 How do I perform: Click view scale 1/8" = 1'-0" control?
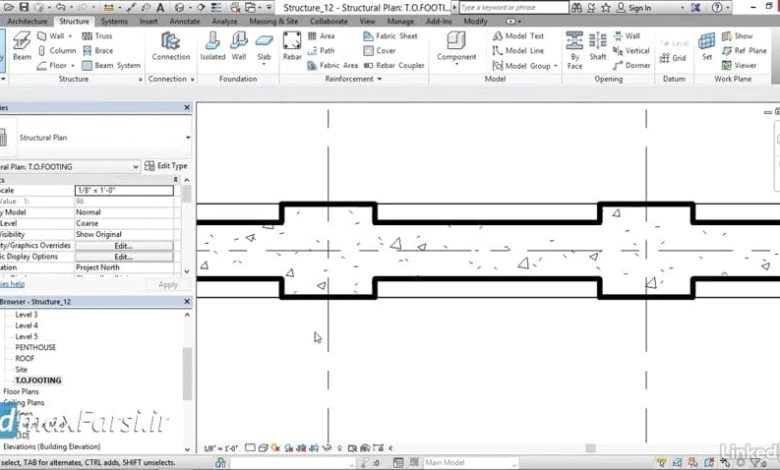pyautogui.click(x=221, y=448)
